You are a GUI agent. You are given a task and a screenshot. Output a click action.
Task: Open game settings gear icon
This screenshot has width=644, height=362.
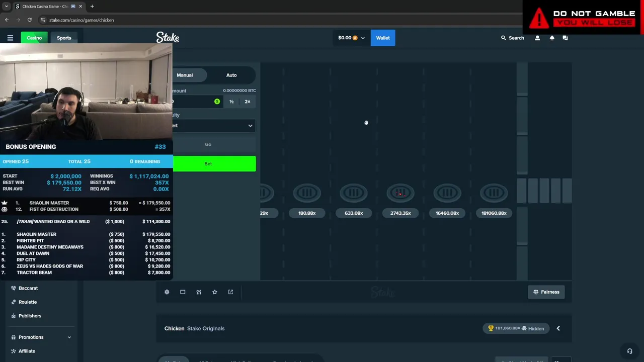pos(167,292)
